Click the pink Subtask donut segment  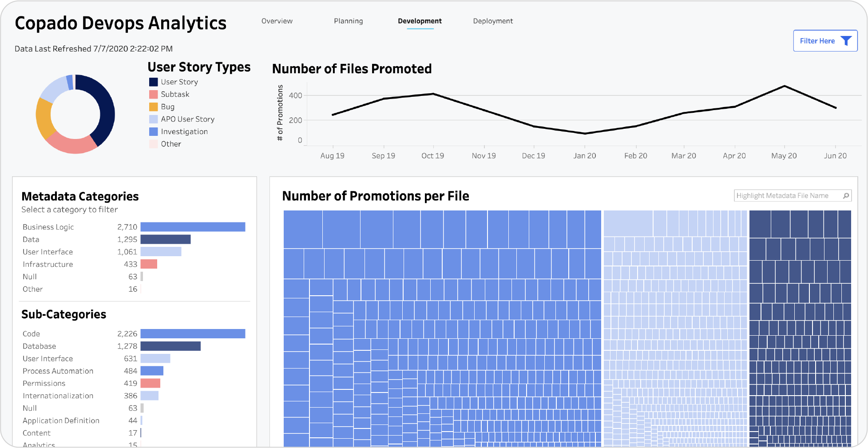point(72,144)
